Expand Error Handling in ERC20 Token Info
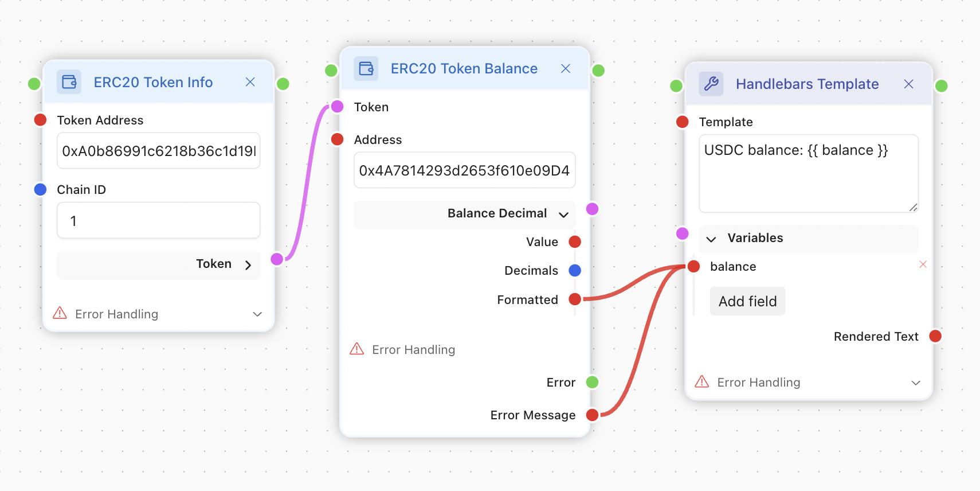This screenshot has height=491, width=980. pos(257,314)
